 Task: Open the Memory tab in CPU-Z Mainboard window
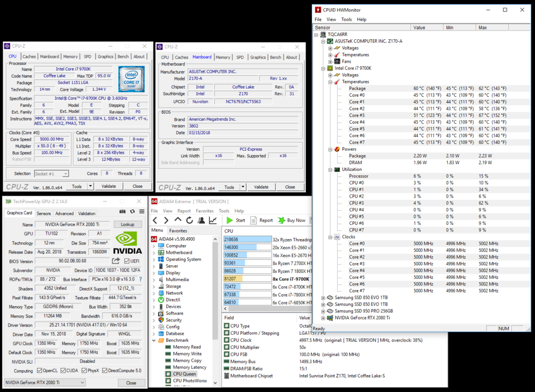click(223, 57)
